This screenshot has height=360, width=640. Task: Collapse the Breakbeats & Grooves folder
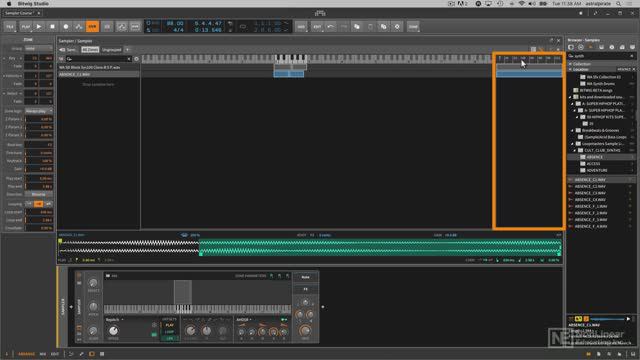pyautogui.click(x=573, y=131)
